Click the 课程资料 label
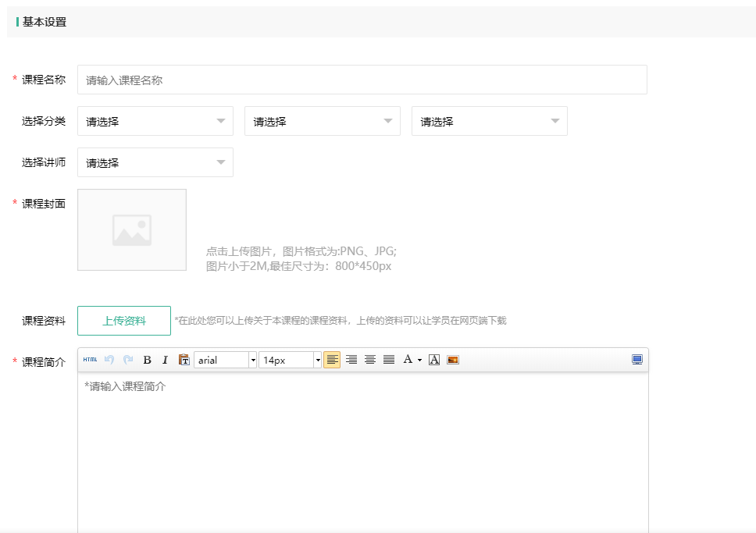 (44, 321)
